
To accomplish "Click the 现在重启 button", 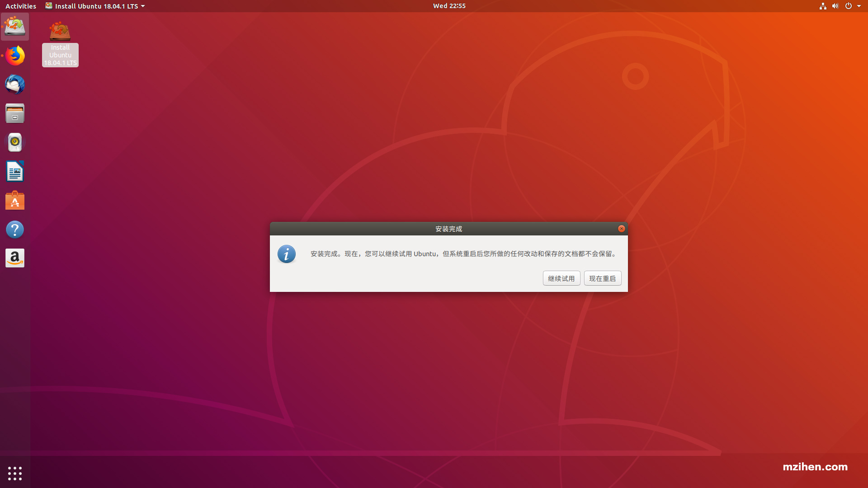I will click(x=603, y=278).
